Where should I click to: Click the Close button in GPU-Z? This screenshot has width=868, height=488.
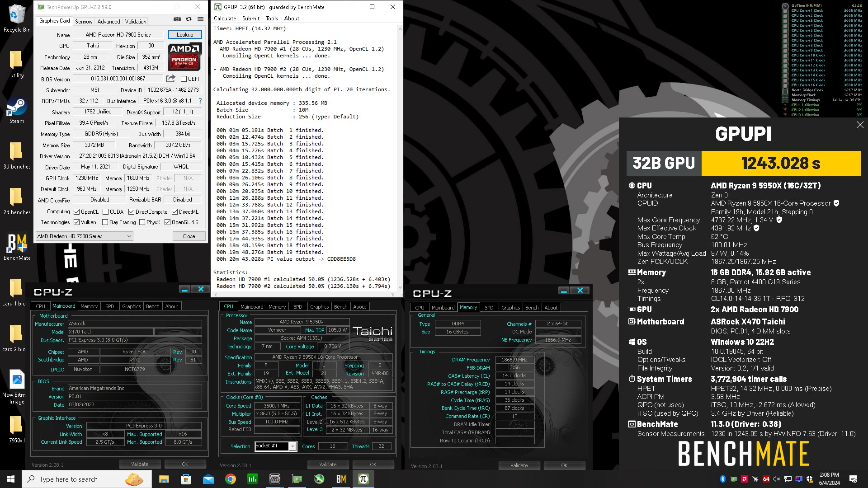(x=189, y=236)
